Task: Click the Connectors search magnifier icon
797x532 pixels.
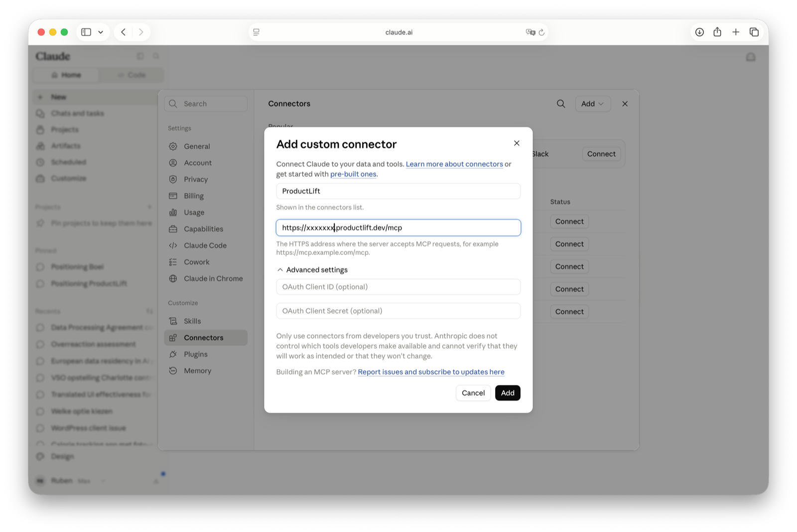Action: point(561,104)
